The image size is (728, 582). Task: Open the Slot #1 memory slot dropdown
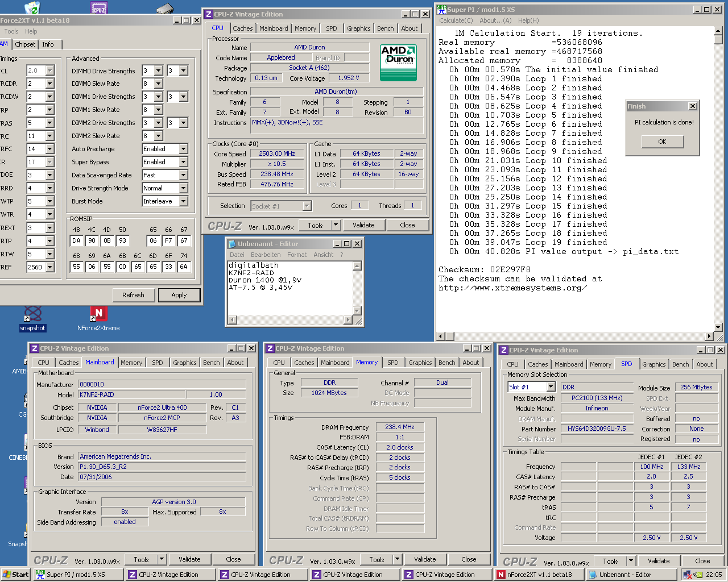pos(551,387)
